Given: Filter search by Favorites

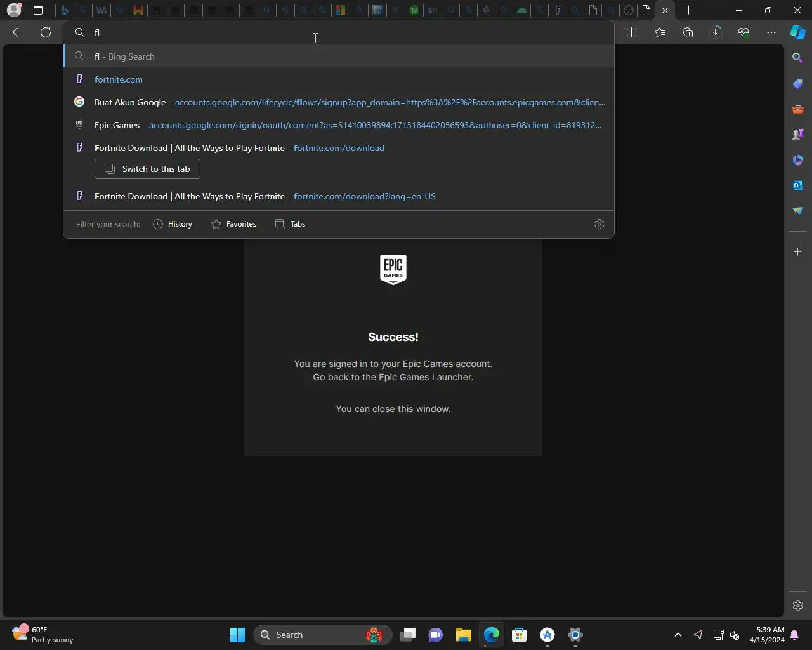Looking at the screenshot, I should [x=233, y=224].
